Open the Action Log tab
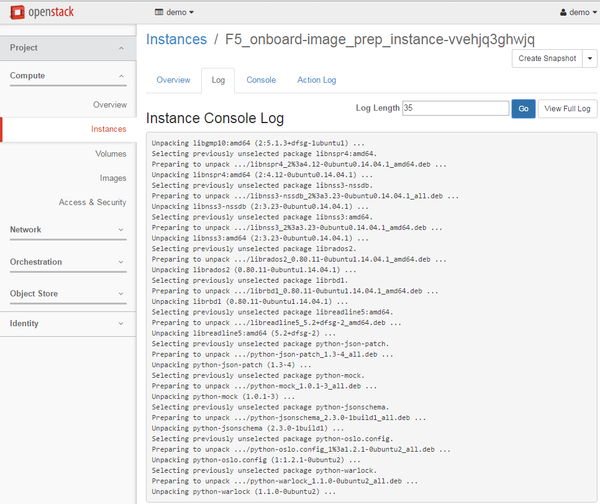600x504 pixels. 316,80
